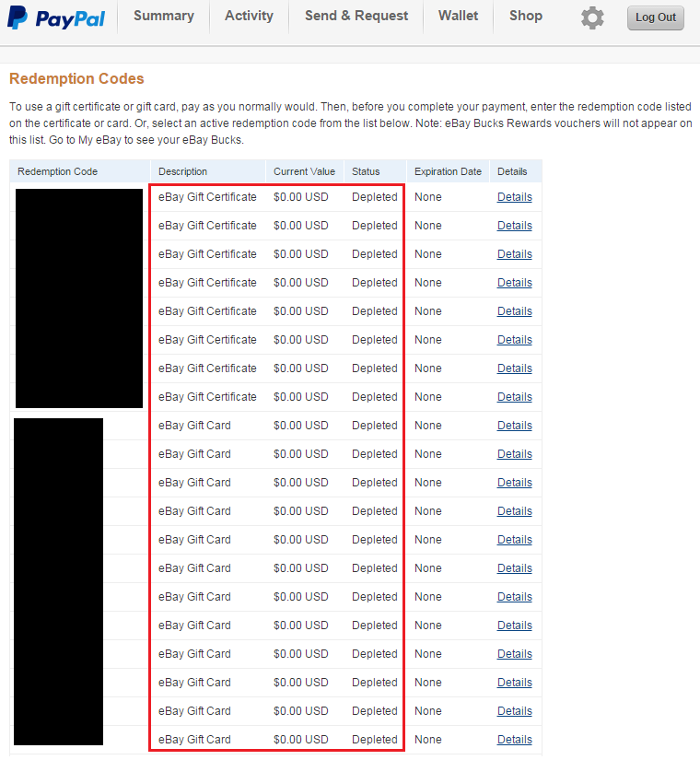Open Details for the last eBay Gift Card
Viewport: 700px width, 760px height.
(x=514, y=741)
